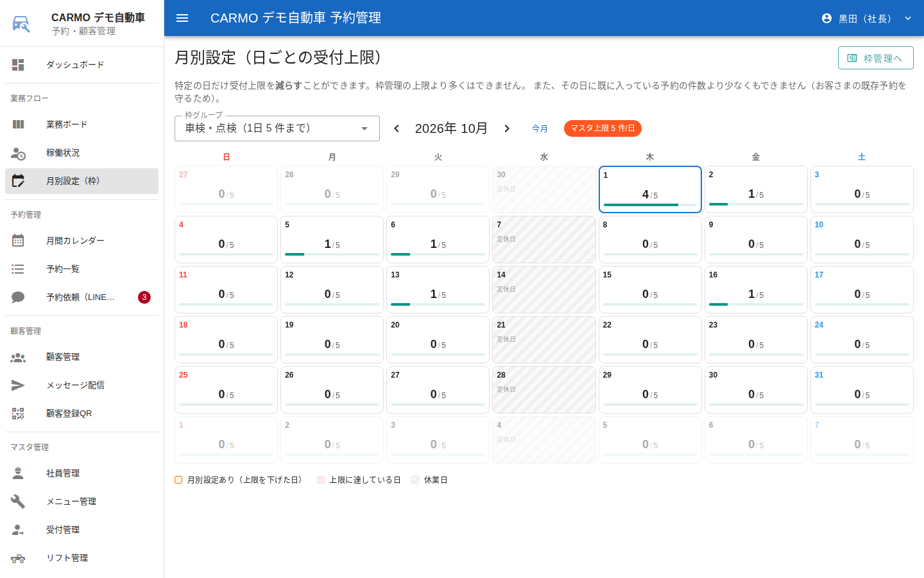This screenshot has height=578, width=924.
Task: Open 予約依頼 LINE item with badge
Action: coord(81,297)
